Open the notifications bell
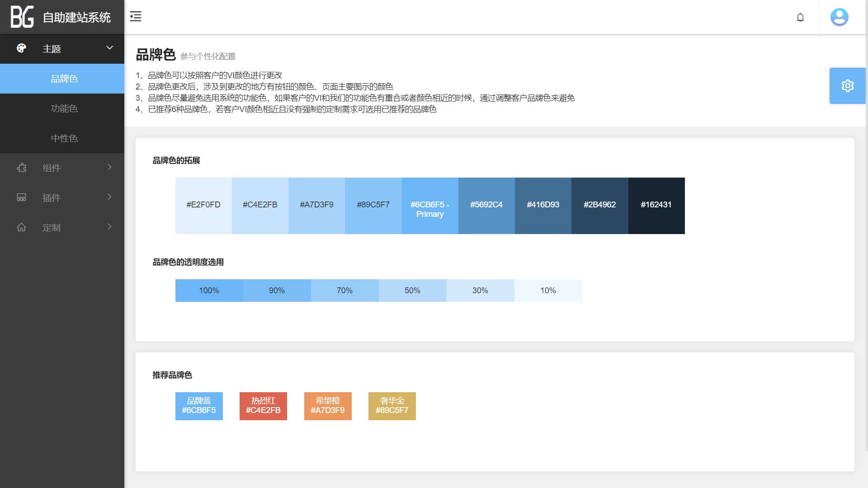The width and height of the screenshot is (868, 488). point(800,17)
